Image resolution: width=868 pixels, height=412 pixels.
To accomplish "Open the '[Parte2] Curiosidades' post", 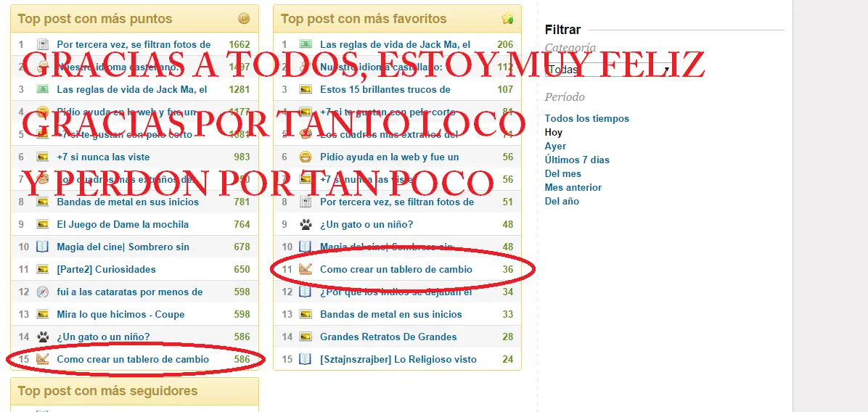I will click(106, 269).
